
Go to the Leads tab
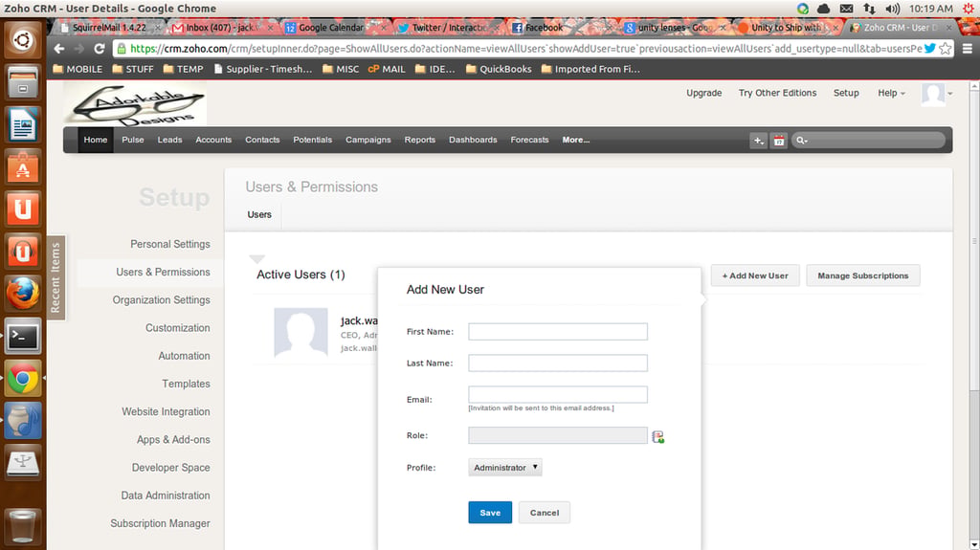point(169,140)
